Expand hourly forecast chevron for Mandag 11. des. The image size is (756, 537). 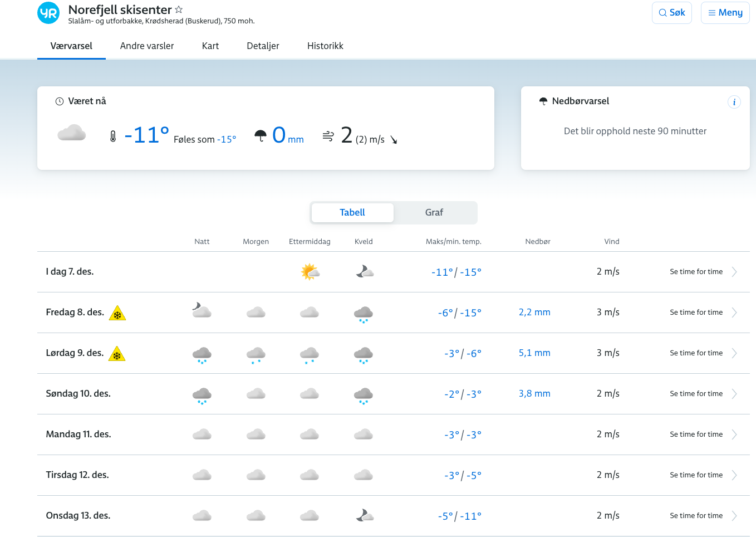pyautogui.click(x=734, y=435)
